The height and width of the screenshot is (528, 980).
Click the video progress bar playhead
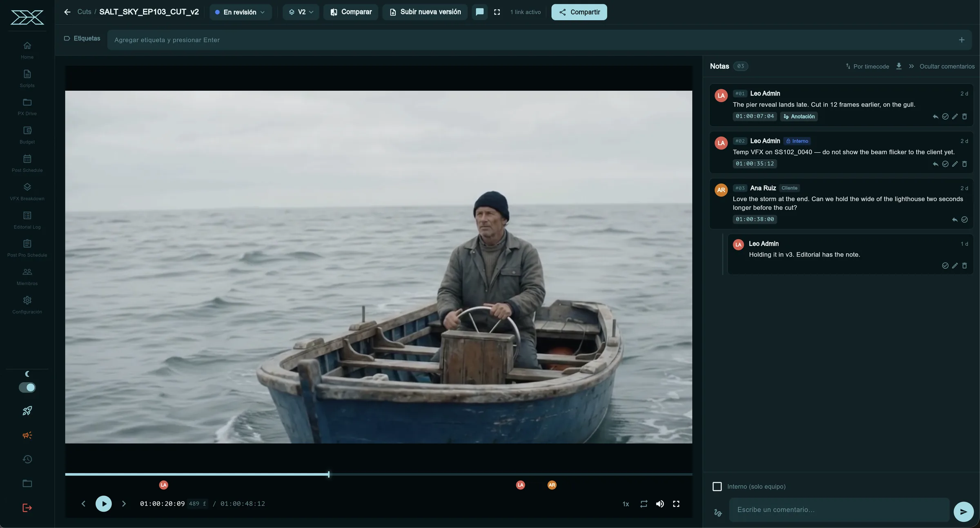pyautogui.click(x=329, y=474)
